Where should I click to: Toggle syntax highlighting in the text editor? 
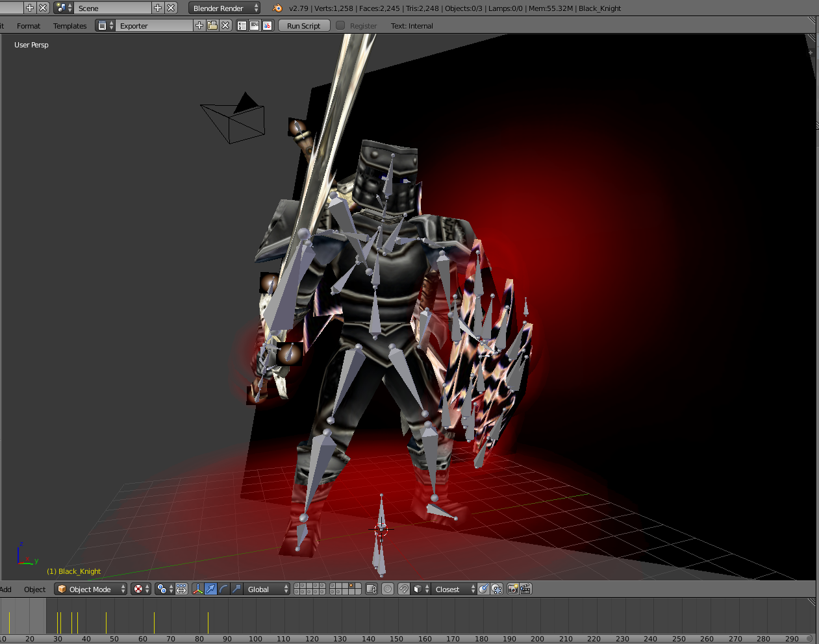(267, 25)
